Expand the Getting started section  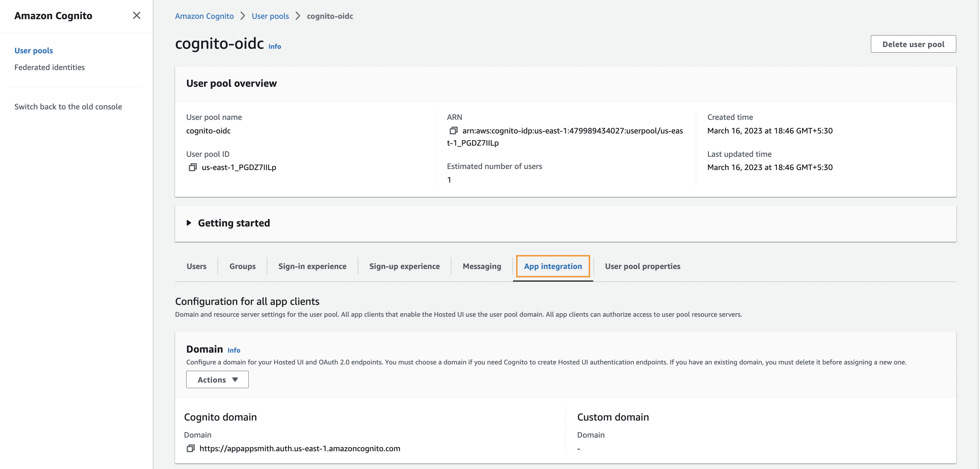pyautogui.click(x=189, y=223)
